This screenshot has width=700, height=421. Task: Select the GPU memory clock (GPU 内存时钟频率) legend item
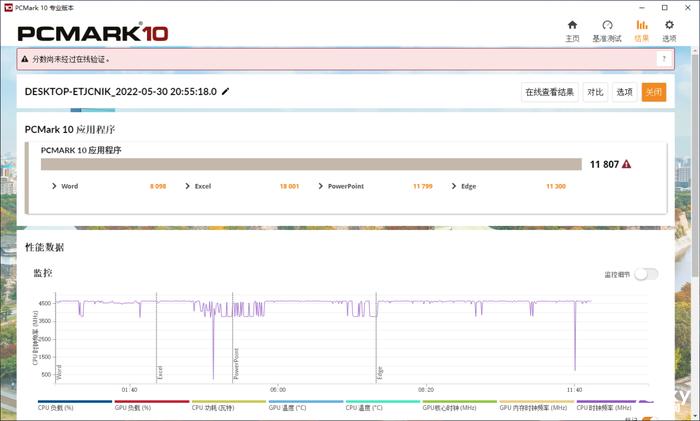[537, 405]
